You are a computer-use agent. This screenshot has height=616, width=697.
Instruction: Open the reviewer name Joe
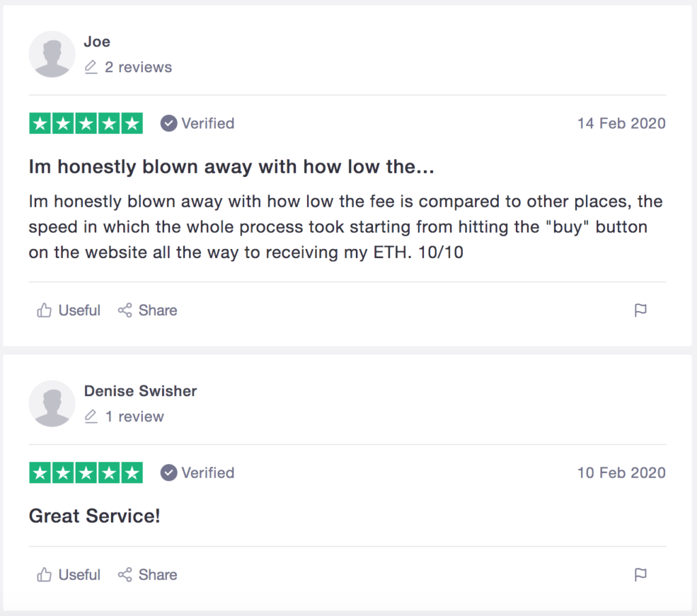coord(97,42)
